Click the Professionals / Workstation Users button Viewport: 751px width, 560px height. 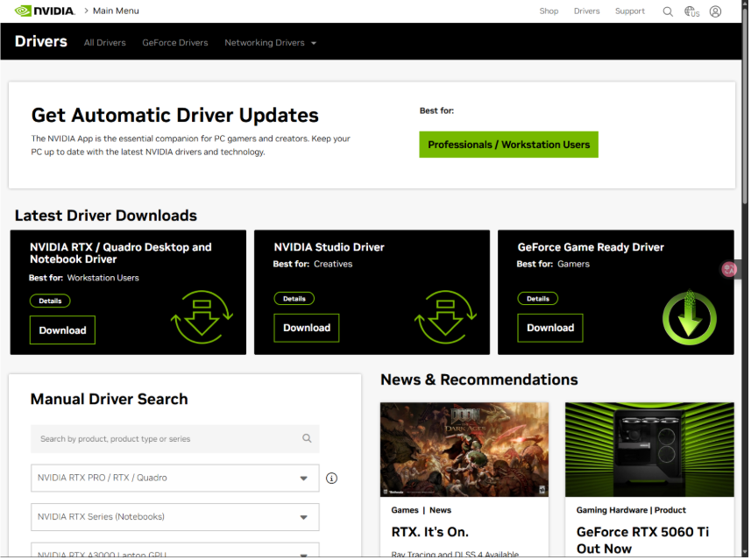tap(508, 144)
